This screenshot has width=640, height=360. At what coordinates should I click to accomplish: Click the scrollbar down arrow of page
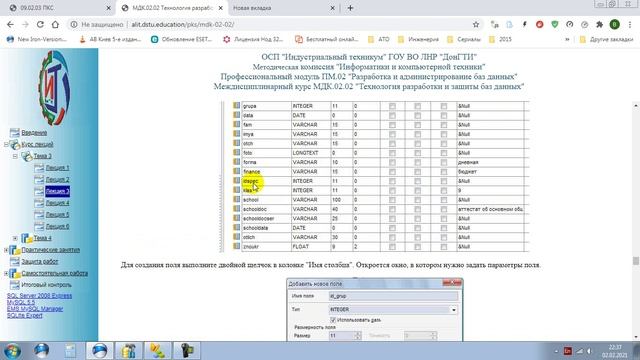click(x=636, y=337)
